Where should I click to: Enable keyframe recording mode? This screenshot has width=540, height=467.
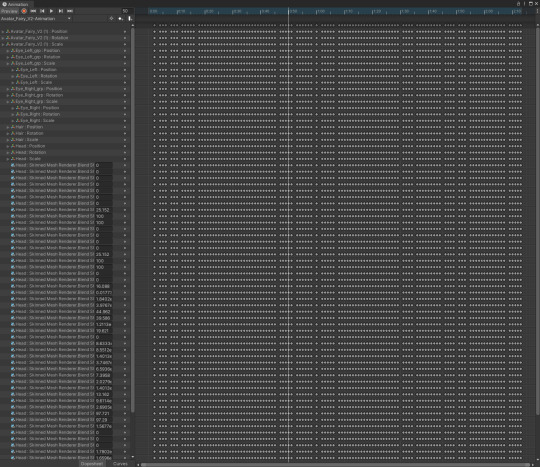point(24,11)
